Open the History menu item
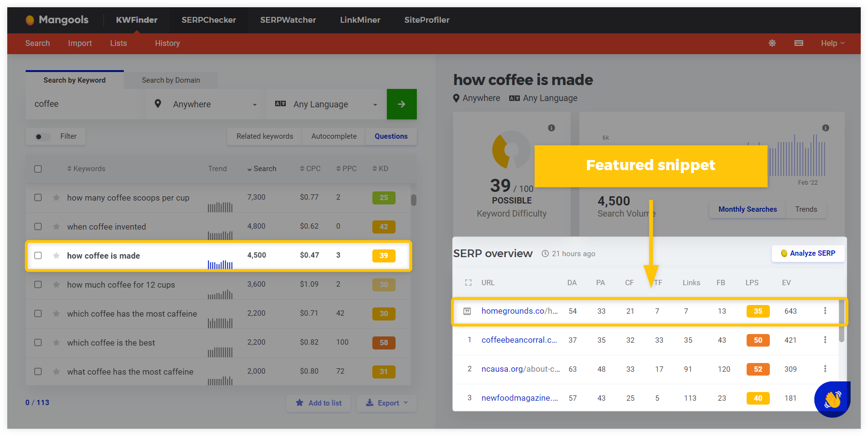Image resolution: width=868 pixels, height=436 pixels. pos(167,43)
